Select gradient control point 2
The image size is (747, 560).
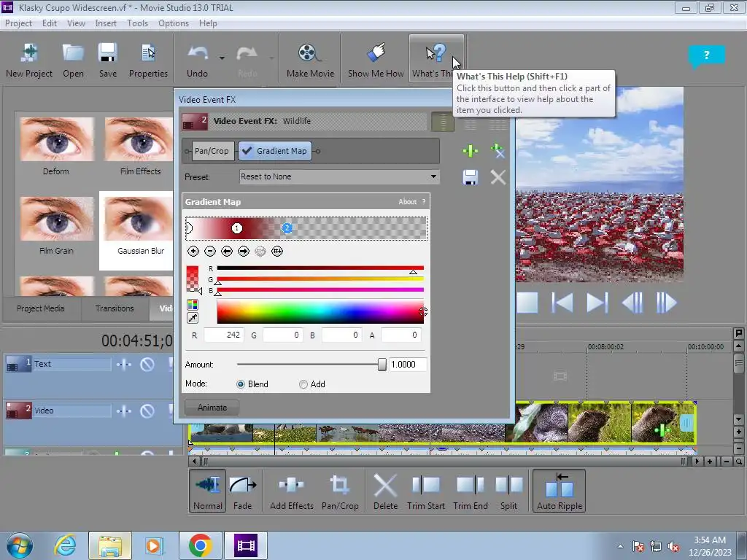[x=287, y=228]
